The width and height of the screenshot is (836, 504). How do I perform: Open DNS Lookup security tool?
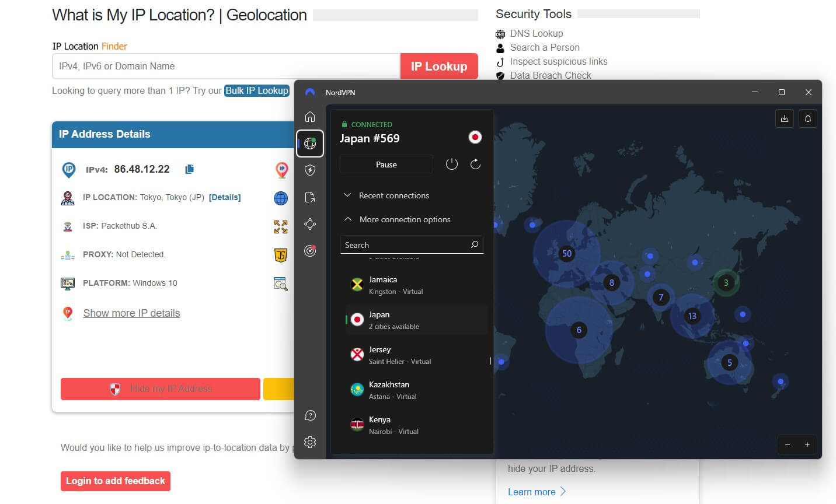(x=537, y=33)
